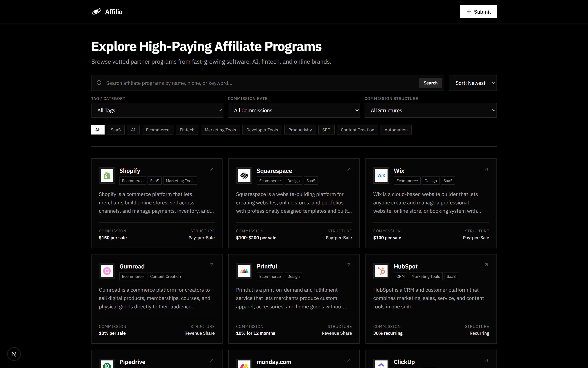Filter by the Fintech chip
The image size is (588, 368).
pyautogui.click(x=187, y=130)
